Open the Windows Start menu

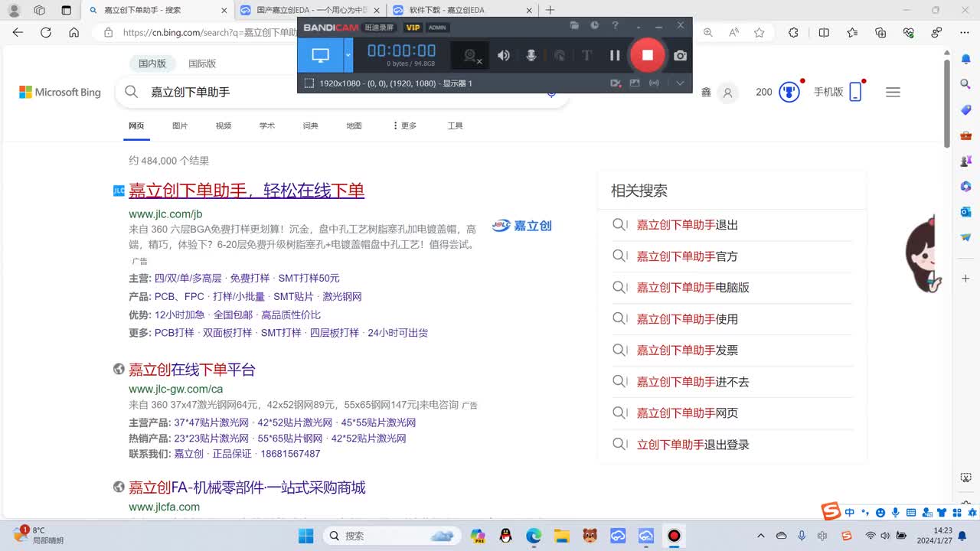click(x=305, y=536)
